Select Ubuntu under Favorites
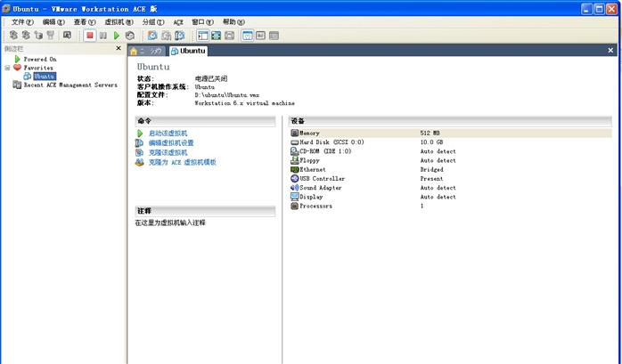 pyautogui.click(x=44, y=76)
